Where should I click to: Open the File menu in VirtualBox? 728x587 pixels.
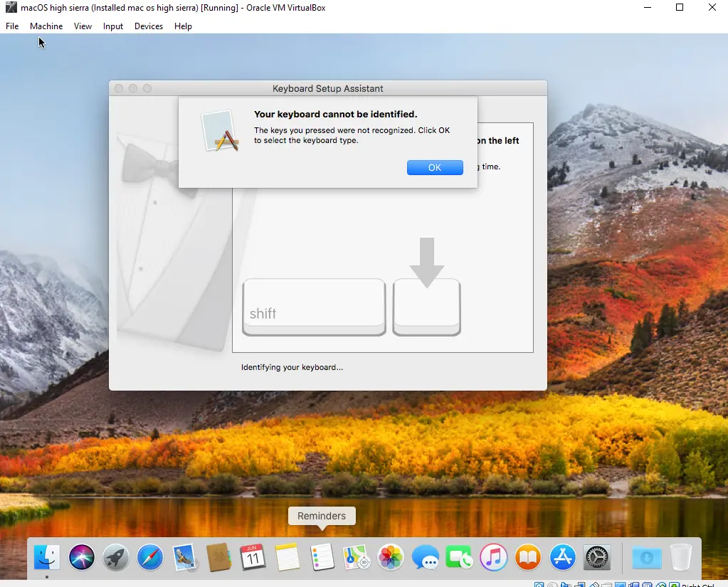12,26
